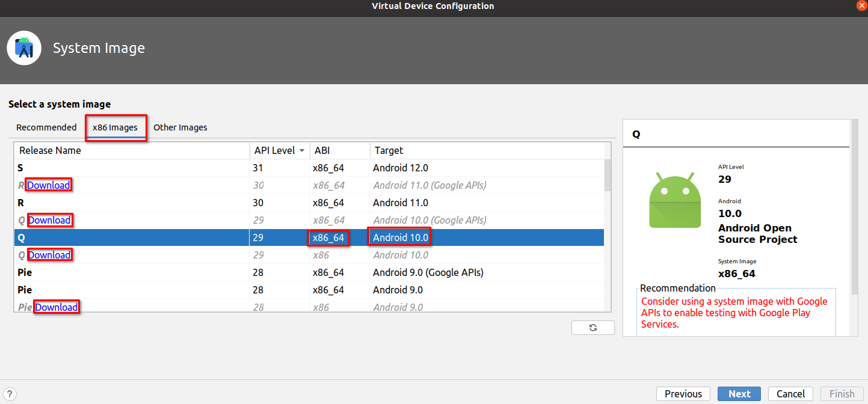The width and height of the screenshot is (868, 404).
Task: Sort by the API Level column arrow
Action: [301, 151]
